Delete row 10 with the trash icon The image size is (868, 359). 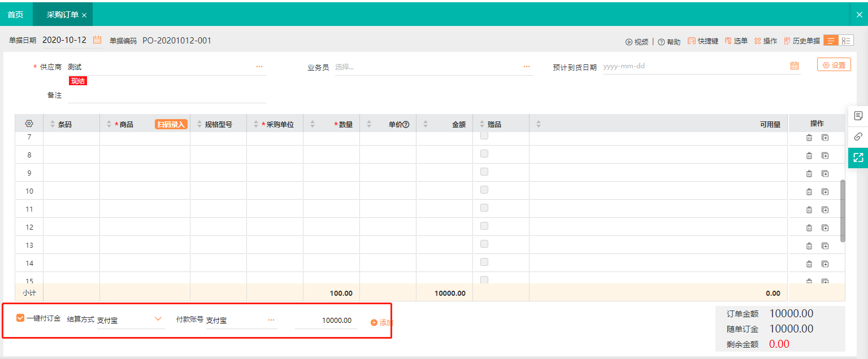click(809, 191)
